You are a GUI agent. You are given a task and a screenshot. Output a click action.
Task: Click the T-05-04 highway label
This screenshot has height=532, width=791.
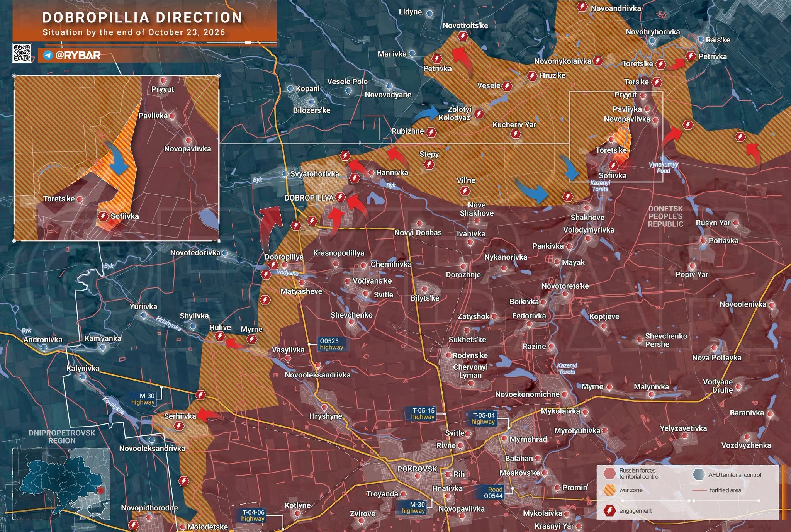(483, 418)
